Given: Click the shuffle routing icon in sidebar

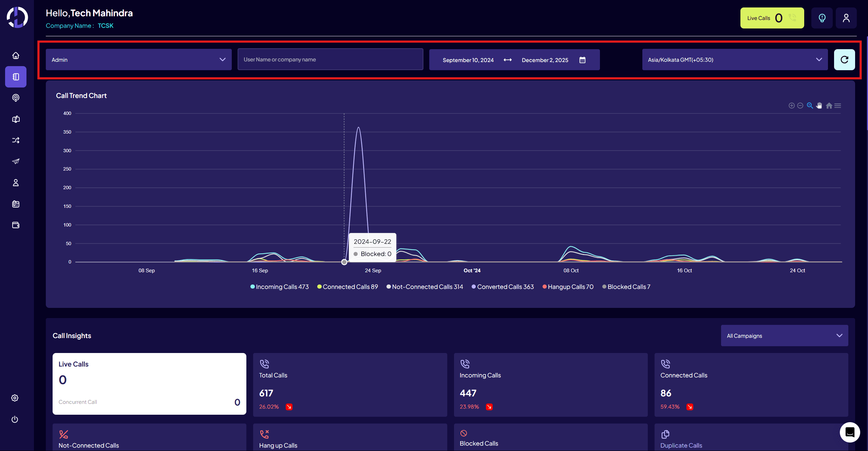Looking at the screenshot, I should (16, 140).
